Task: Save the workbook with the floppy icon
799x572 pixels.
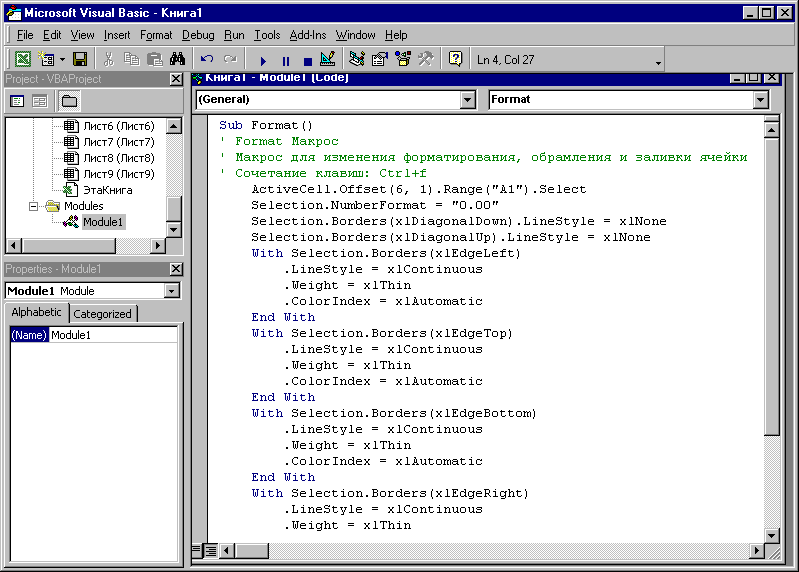Action: click(80, 60)
